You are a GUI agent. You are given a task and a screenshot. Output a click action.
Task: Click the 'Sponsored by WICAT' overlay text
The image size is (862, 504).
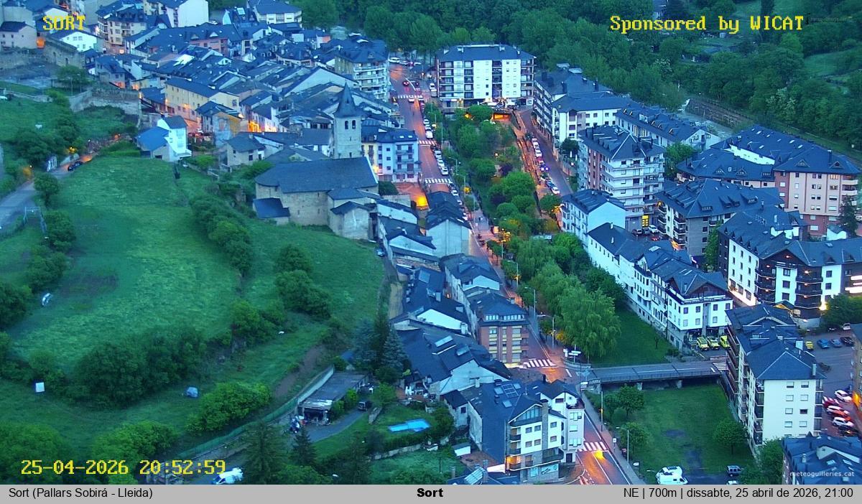point(707,24)
